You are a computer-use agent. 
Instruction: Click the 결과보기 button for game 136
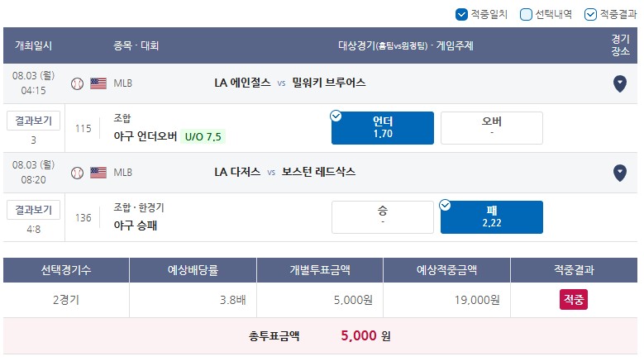34,210
